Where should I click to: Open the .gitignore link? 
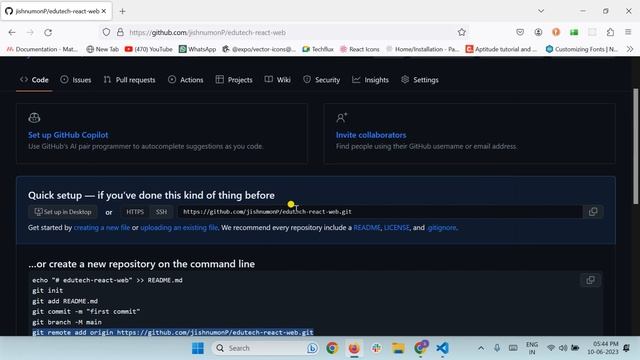click(442, 228)
